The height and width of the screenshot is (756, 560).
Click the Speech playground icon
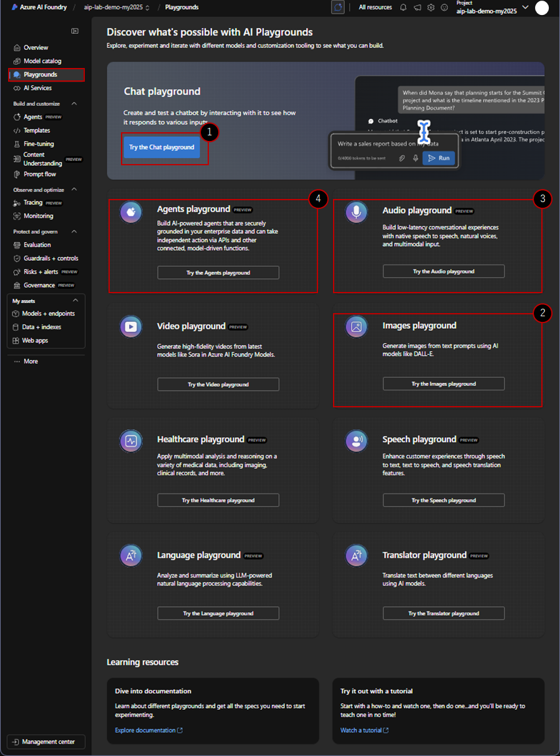(x=357, y=441)
